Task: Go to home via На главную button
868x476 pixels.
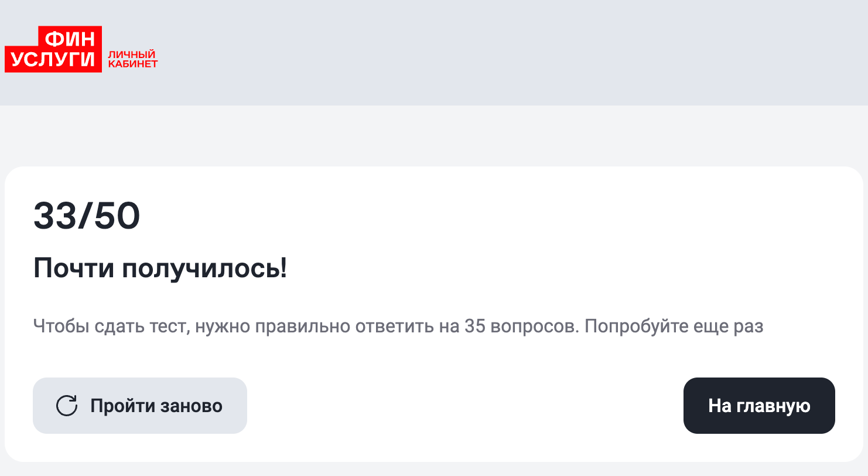Action: click(759, 406)
